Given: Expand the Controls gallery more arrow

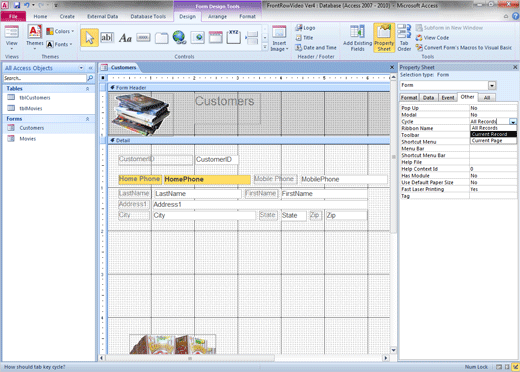Looking at the screenshot, I should (x=265, y=47).
